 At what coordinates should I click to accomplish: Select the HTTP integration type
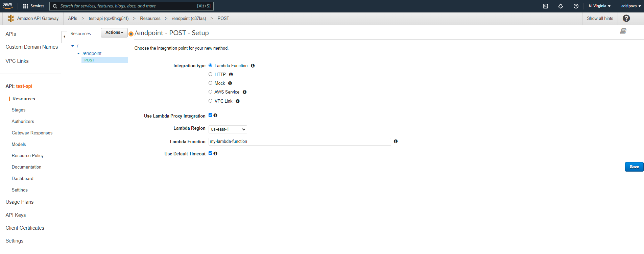point(210,74)
